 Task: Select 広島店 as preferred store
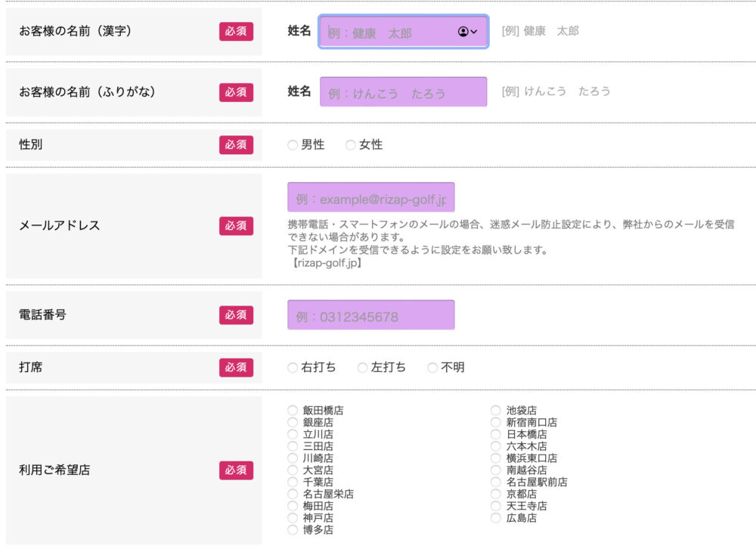tap(496, 518)
